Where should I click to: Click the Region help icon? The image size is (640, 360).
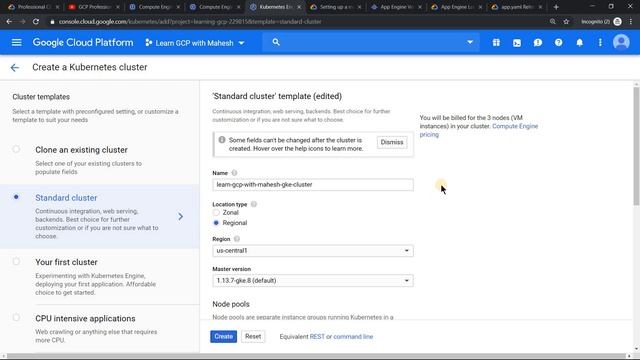click(237, 239)
